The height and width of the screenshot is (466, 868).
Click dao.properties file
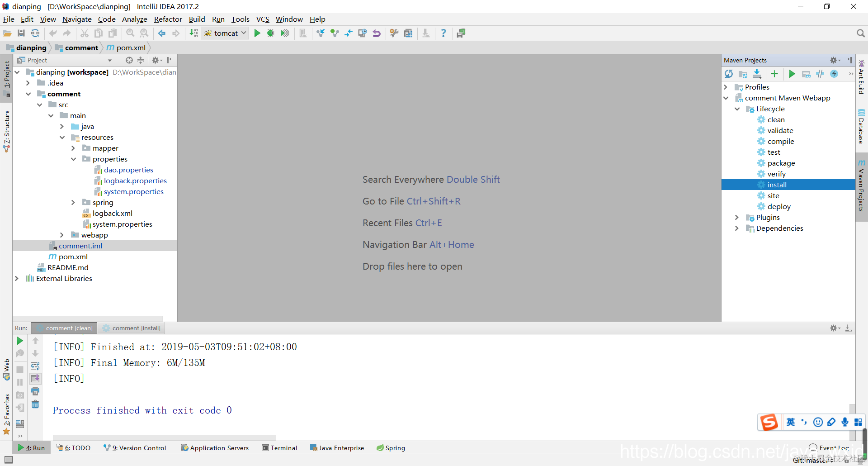click(128, 170)
